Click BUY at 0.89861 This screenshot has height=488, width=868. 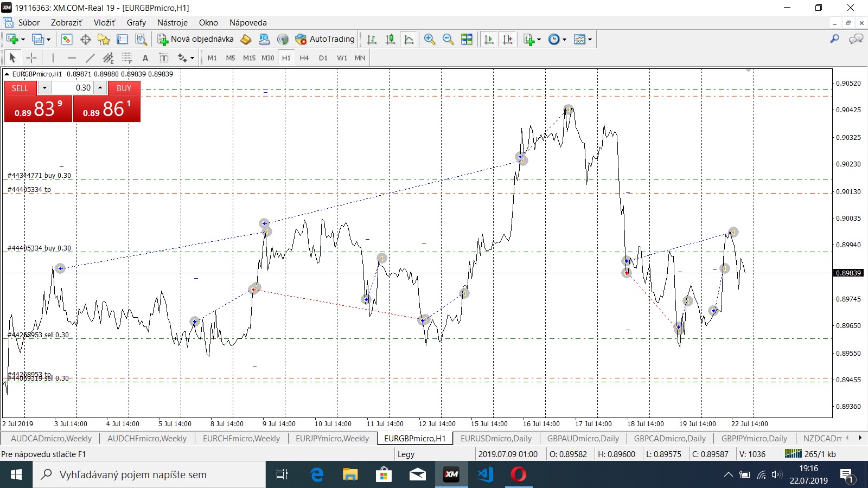107,108
